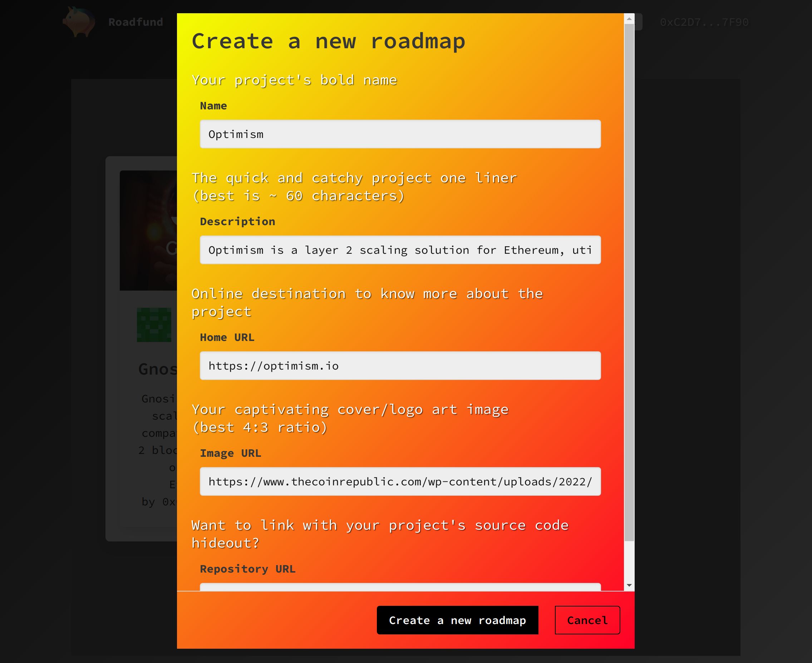Image resolution: width=812 pixels, height=663 pixels.
Task: Click the Name input field
Action: [400, 134]
